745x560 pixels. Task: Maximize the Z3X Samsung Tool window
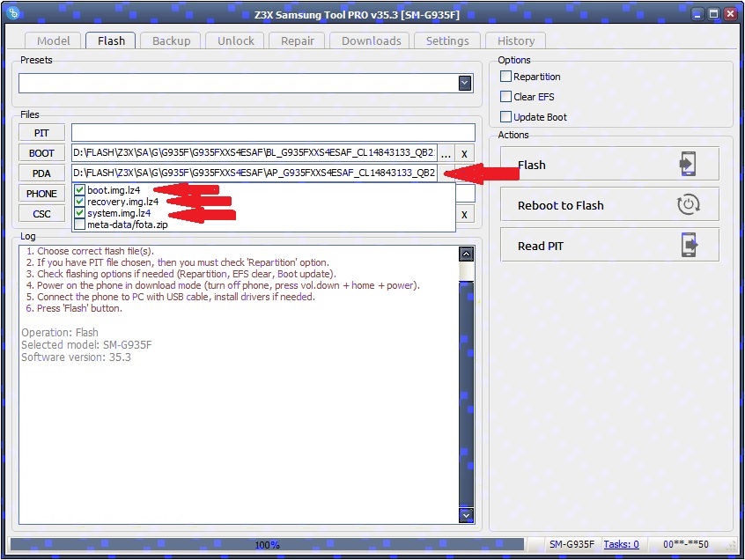pos(713,14)
